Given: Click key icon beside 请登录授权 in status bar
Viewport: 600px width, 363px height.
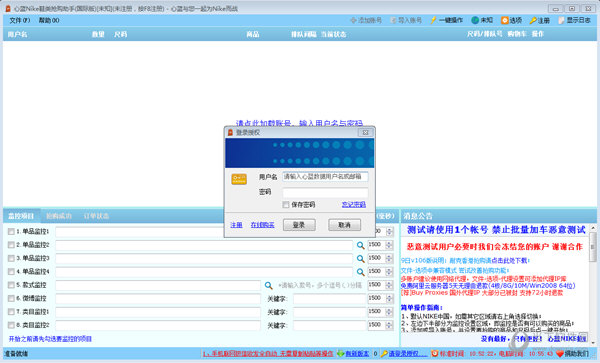Looking at the screenshot, I should click(x=384, y=354).
